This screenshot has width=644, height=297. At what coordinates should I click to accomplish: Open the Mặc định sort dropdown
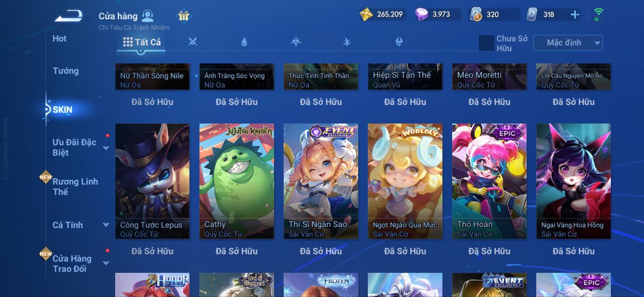click(x=568, y=43)
